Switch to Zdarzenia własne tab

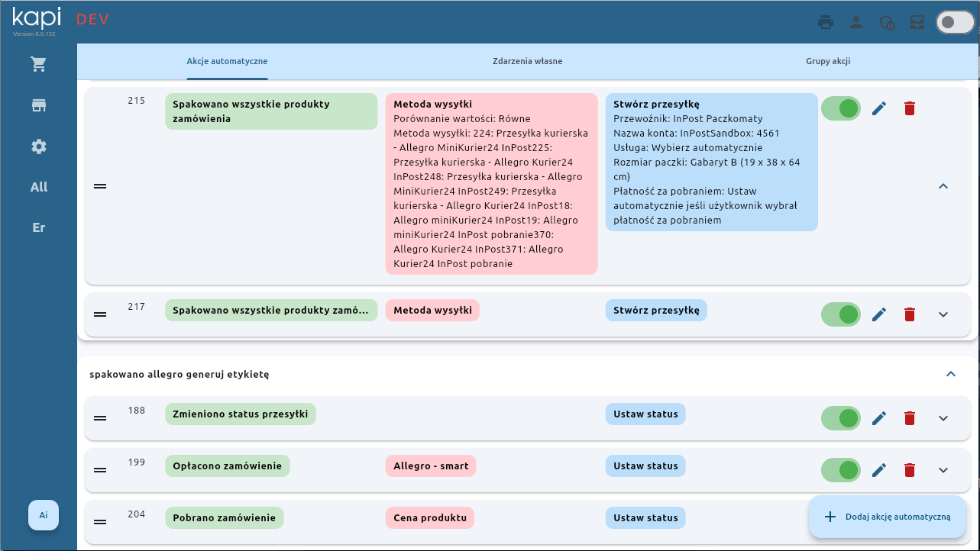pyautogui.click(x=528, y=61)
